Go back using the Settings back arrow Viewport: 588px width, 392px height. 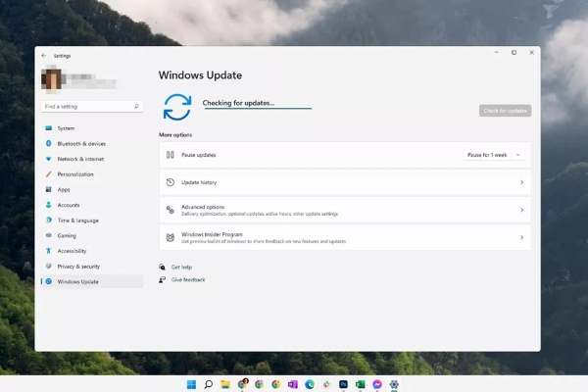tap(44, 55)
